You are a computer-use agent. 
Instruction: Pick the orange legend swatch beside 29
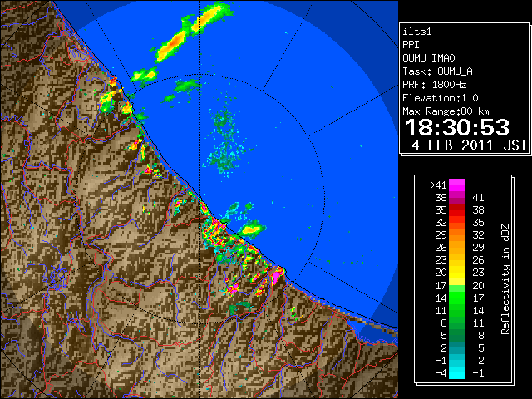pos(457,235)
